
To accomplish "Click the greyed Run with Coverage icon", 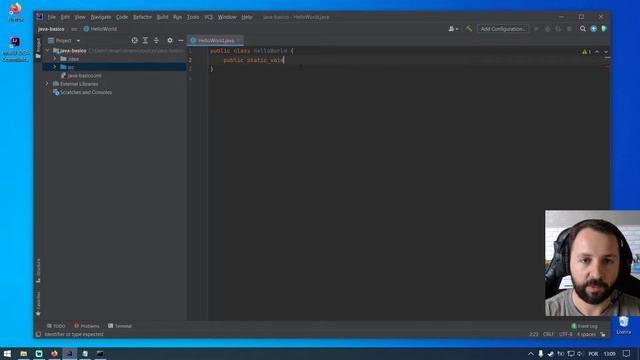I will point(558,29).
